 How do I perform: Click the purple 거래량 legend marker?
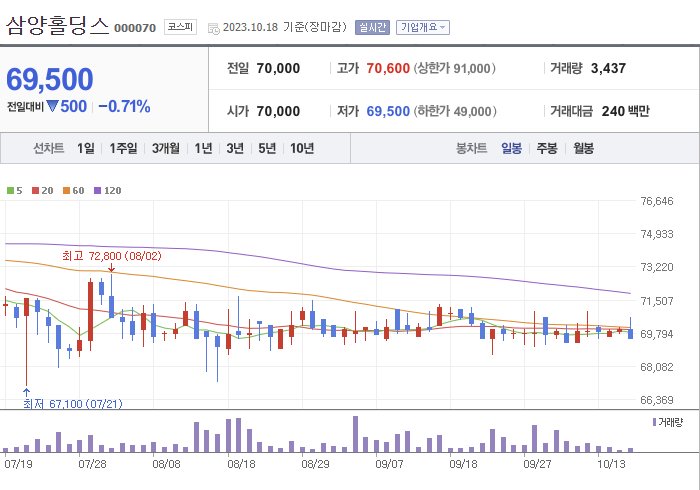(x=654, y=422)
